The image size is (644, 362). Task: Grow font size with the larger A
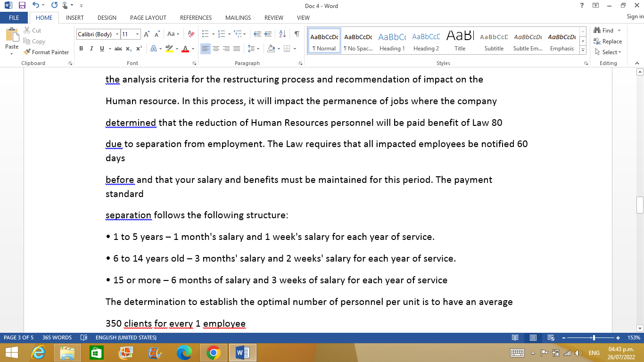click(x=147, y=34)
